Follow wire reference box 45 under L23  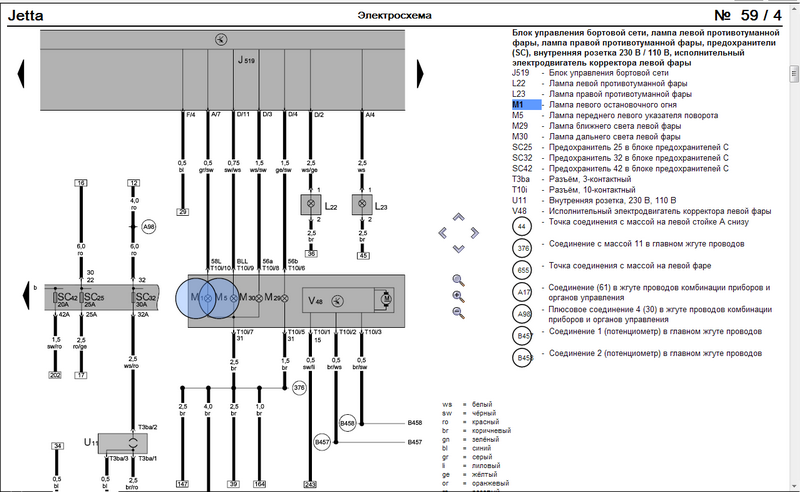pos(363,255)
